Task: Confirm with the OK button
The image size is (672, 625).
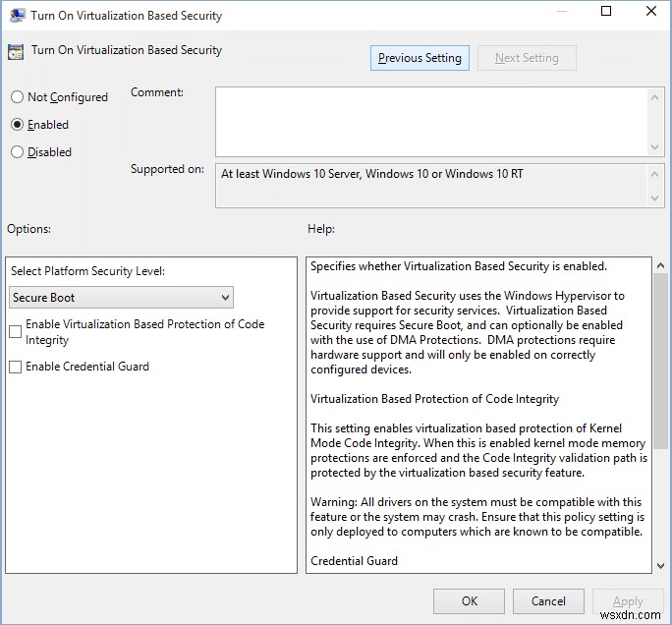Action: point(469,601)
